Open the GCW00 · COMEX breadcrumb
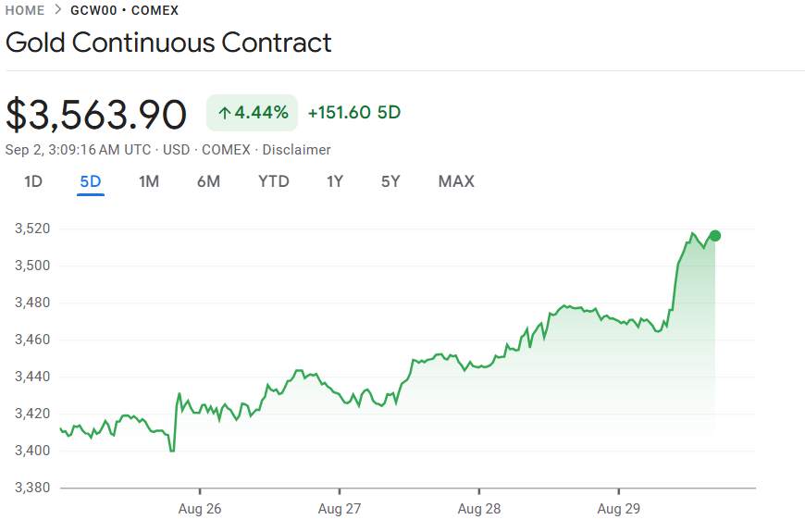 (124, 10)
